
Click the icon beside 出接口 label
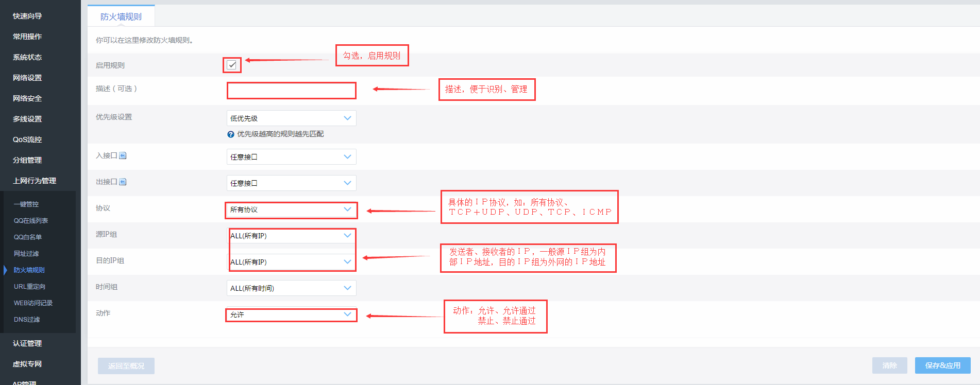click(123, 182)
